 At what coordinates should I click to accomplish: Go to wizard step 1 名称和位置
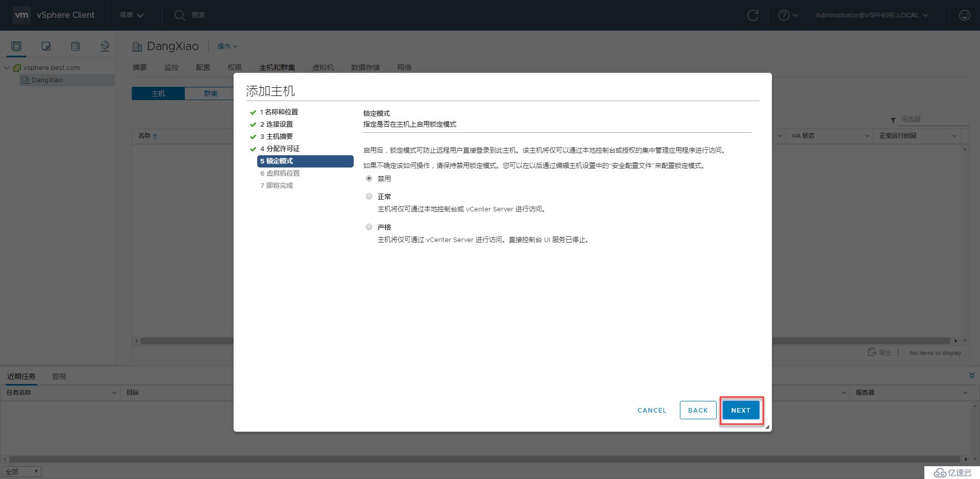[x=279, y=112]
